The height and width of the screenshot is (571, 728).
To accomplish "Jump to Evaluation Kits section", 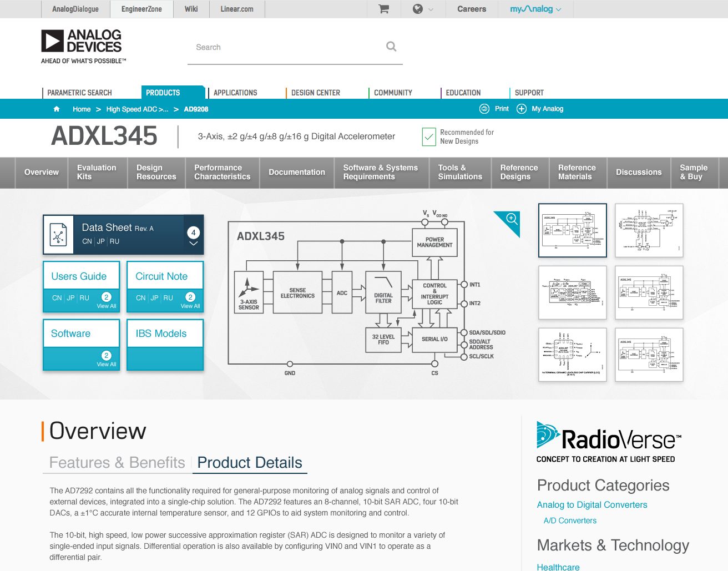I will [x=97, y=173].
